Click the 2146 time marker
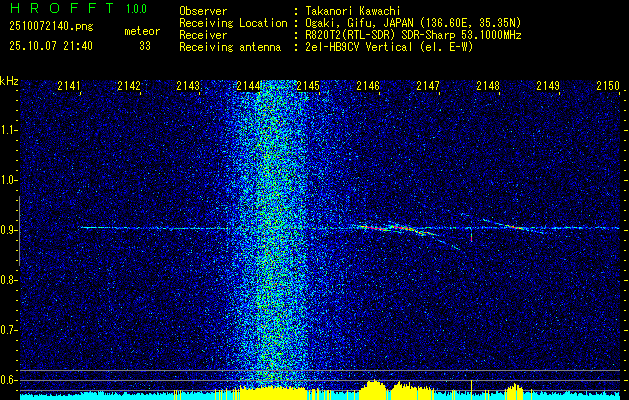 pyautogui.click(x=368, y=86)
